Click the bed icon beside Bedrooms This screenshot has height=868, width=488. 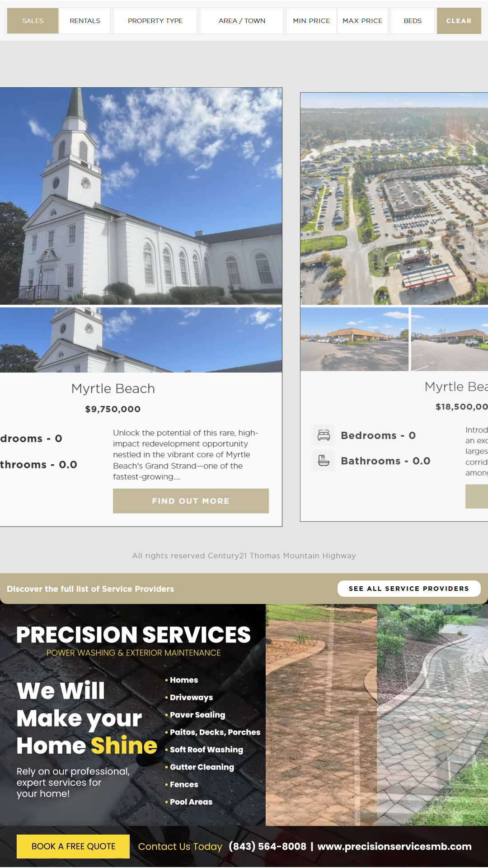pyautogui.click(x=324, y=435)
